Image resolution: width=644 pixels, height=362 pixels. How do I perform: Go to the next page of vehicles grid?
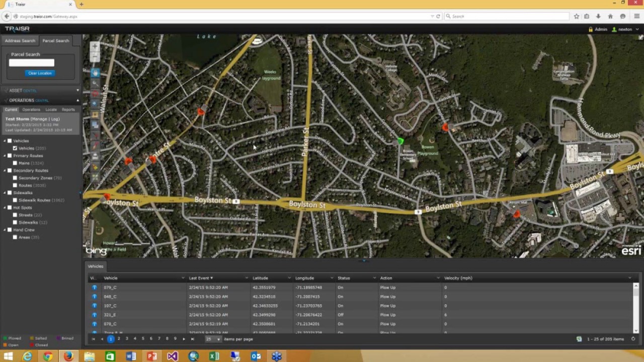[x=184, y=339]
